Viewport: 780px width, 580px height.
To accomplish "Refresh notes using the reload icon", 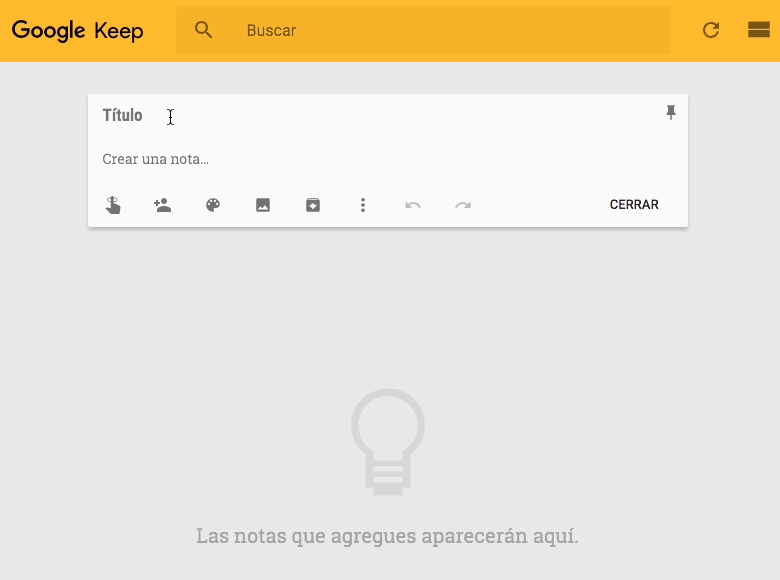I will click(x=711, y=30).
